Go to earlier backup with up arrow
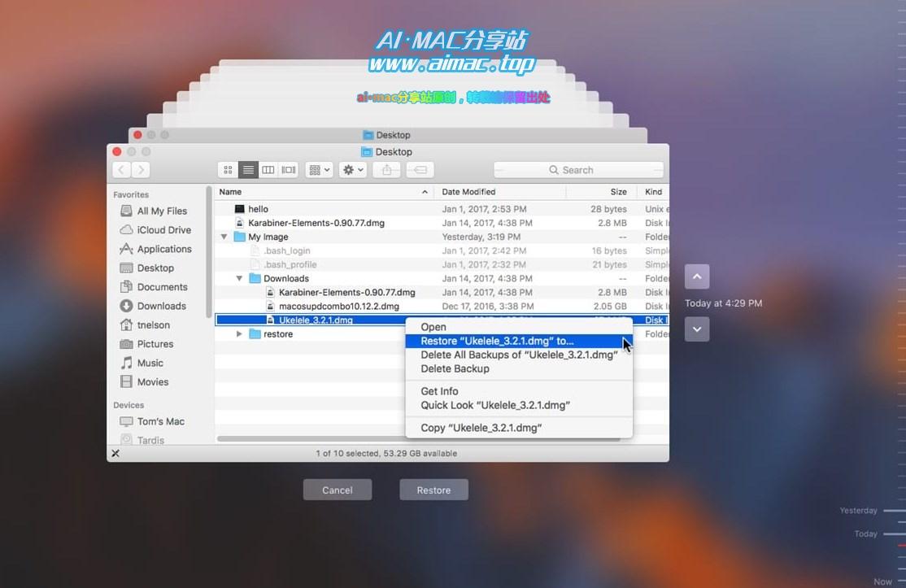 (x=697, y=277)
